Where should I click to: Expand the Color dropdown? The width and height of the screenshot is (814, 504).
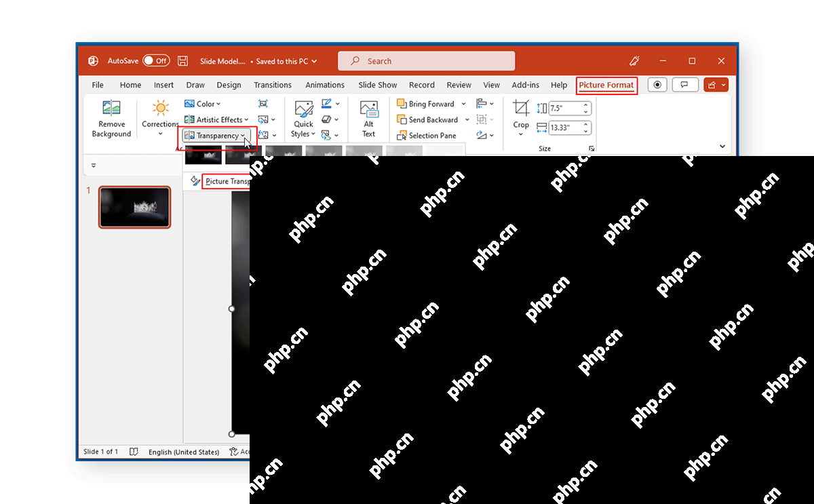click(x=203, y=104)
